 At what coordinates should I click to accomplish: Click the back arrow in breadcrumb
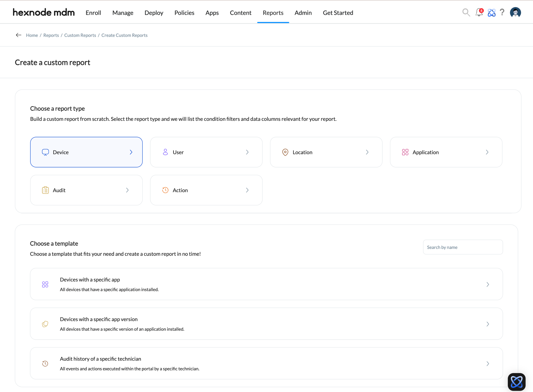19,35
